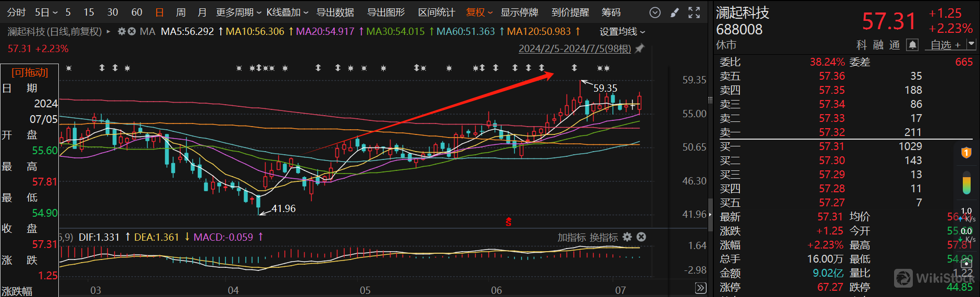This screenshot has width=980, height=297.
Task: Click stock code 688008
Action: click(739, 30)
